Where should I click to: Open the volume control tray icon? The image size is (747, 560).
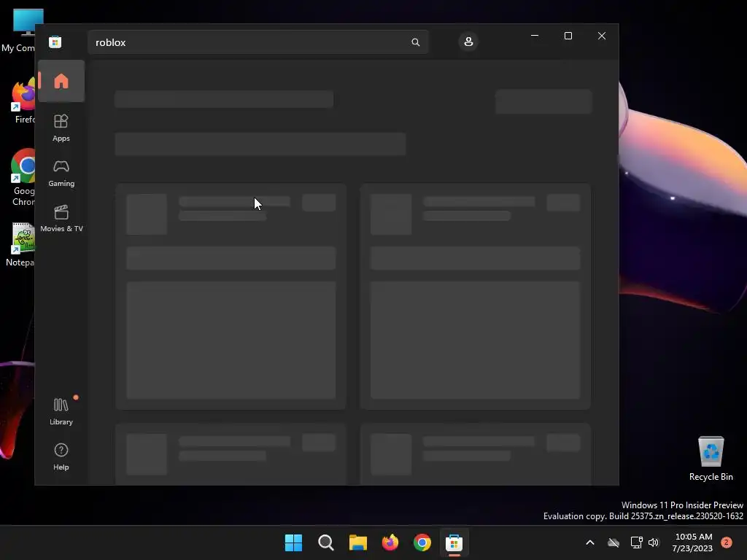(x=654, y=542)
